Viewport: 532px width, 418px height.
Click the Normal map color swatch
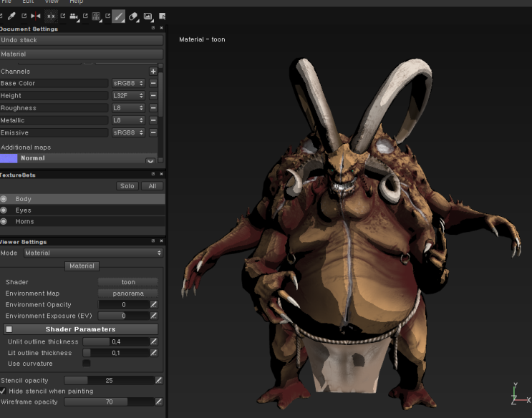click(x=9, y=158)
